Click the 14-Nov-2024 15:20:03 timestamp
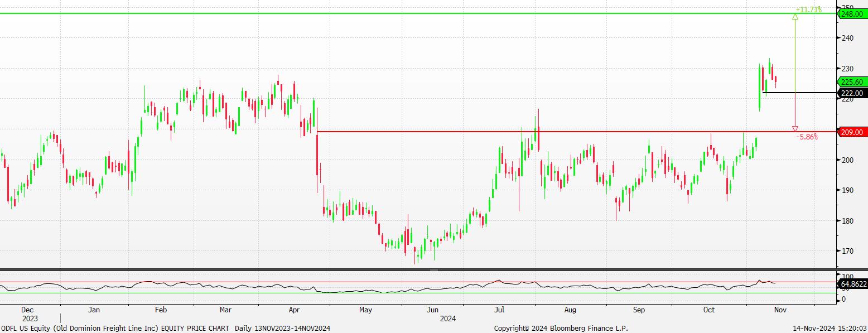The image size is (868, 333). pyautogui.click(x=830, y=328)
